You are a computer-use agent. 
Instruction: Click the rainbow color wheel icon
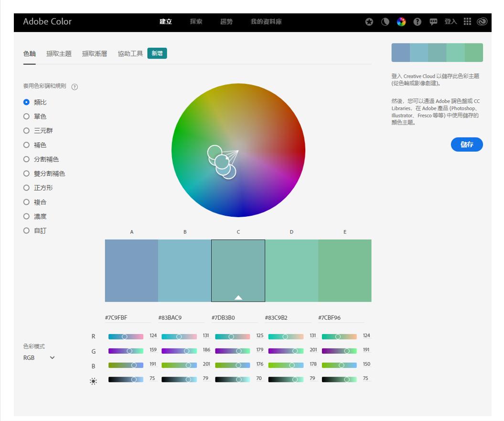pos(401,22)
